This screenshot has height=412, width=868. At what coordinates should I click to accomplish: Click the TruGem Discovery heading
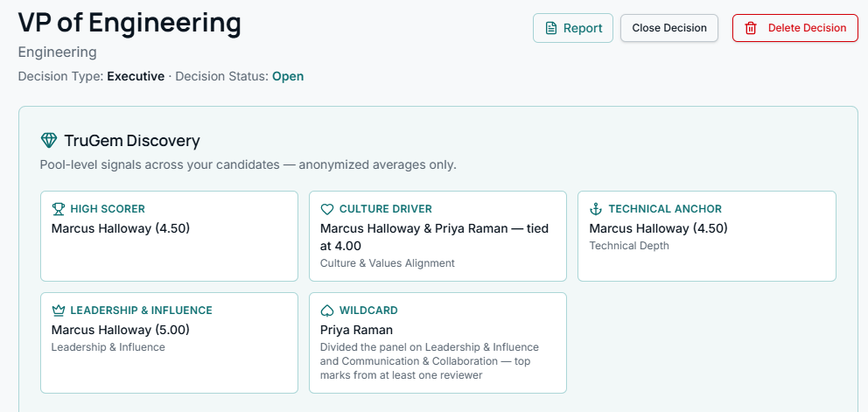coord(132,141)
